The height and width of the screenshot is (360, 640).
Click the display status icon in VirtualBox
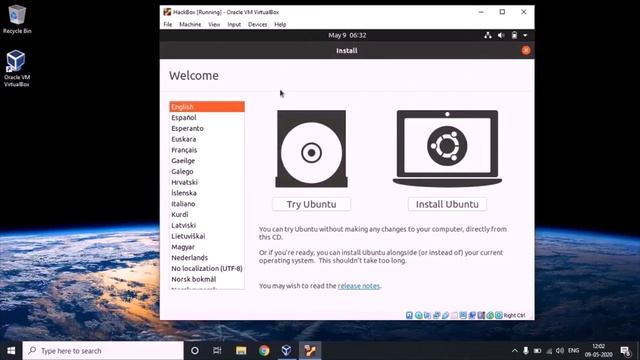click(x=463, y=315)
